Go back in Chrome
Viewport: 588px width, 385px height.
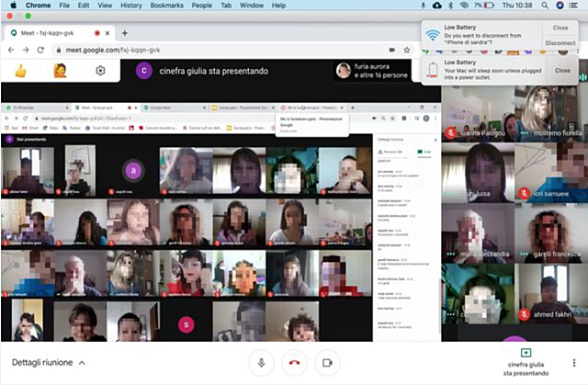tap(11, 50)
